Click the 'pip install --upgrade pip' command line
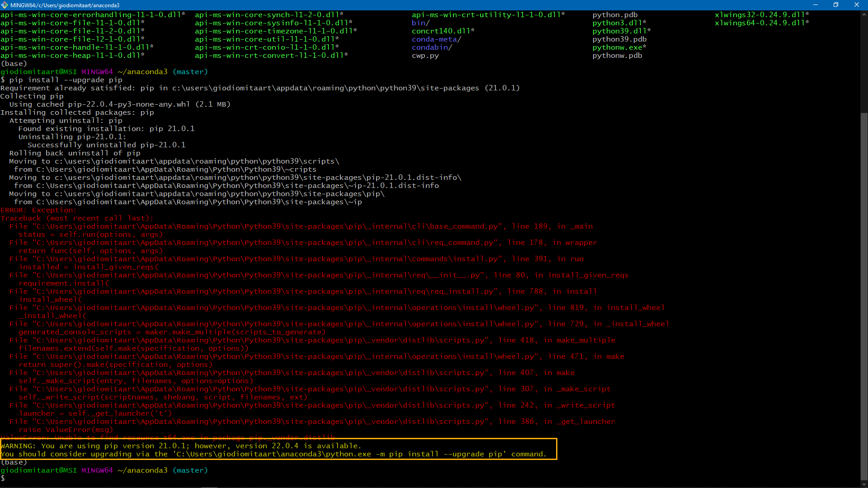Image resolution: width=868 pixels, height=488 pixels. pyautogui.click(x=61, y=80)
